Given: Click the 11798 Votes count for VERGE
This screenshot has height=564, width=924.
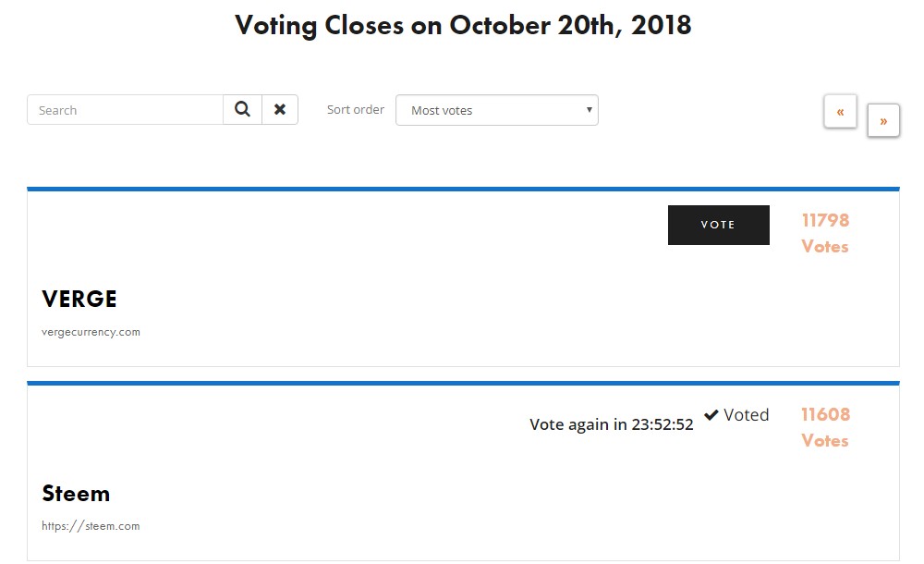Looking at the screenshot, I should [825, 233].
